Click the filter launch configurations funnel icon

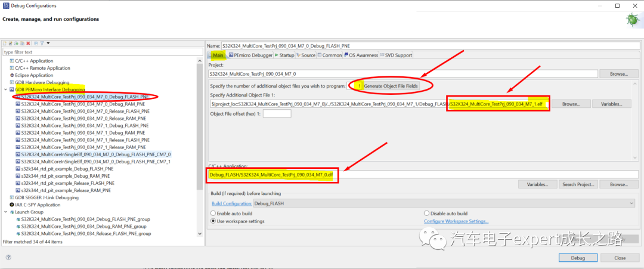click(x=42, y=43)
